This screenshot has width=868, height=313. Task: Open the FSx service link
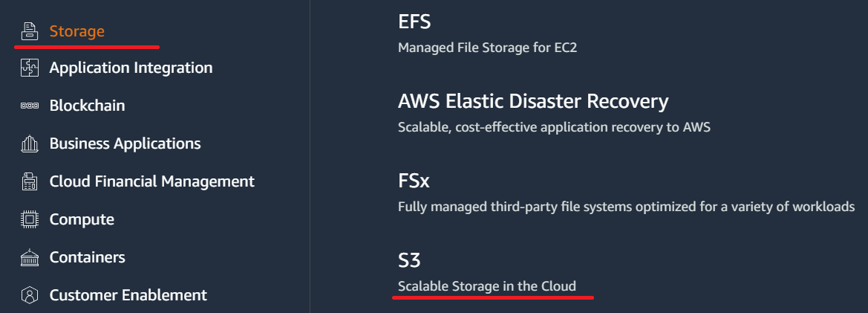click(x=414, y=181)
